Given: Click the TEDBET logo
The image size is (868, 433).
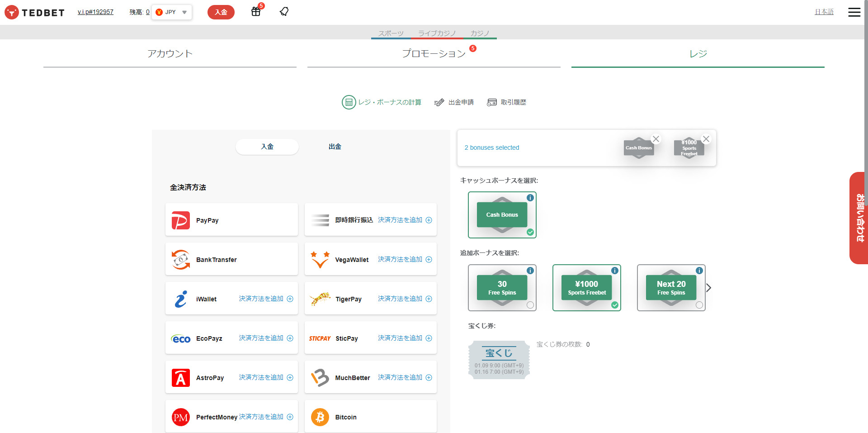Looking at the screenshot, I should pos(34,12).
